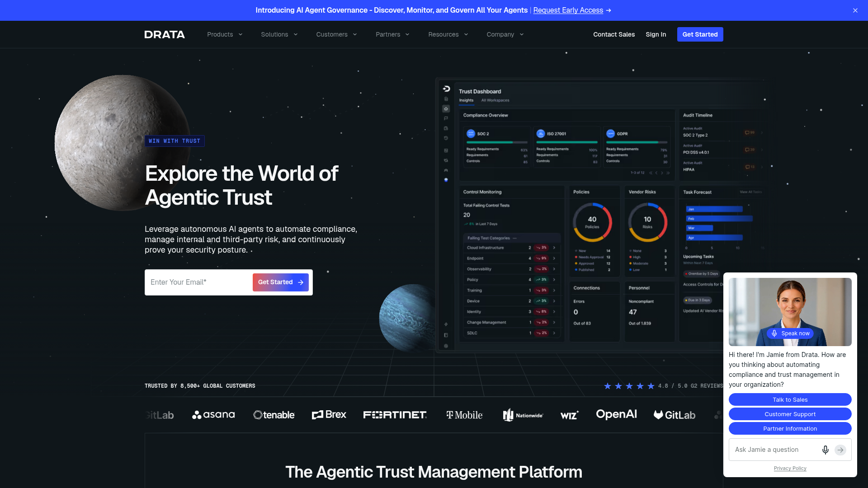Screen dimensions: 868x488
Task: Click the home icon in dashboard sidebar
Action: [446, 109]
